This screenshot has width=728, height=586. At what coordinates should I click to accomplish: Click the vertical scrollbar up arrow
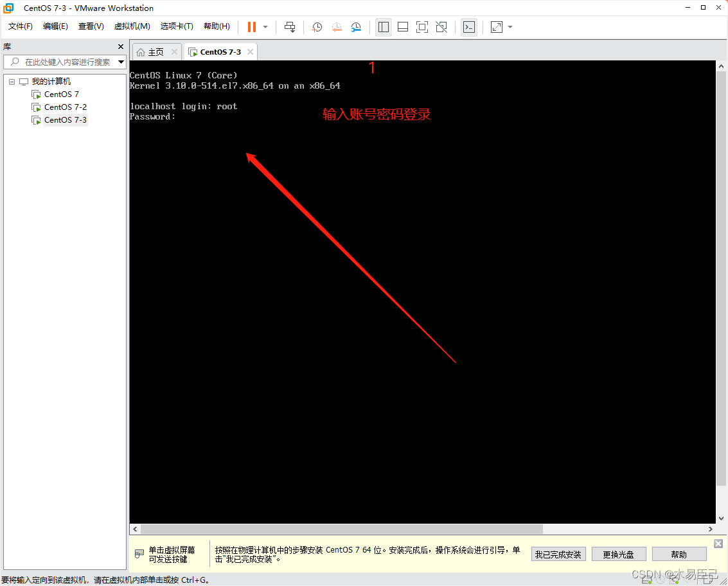tap(721, 66)
